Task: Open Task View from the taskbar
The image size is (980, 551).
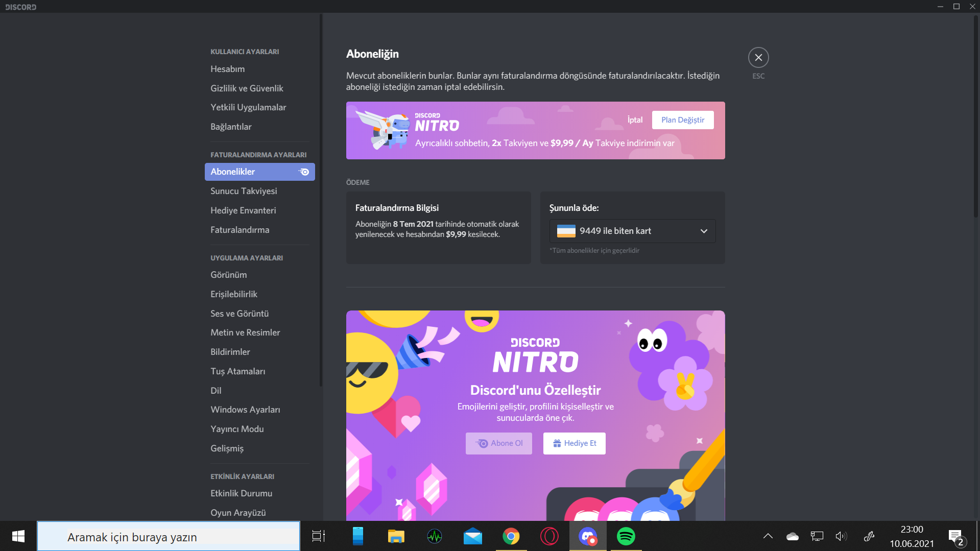Action: tap(319, 536)
